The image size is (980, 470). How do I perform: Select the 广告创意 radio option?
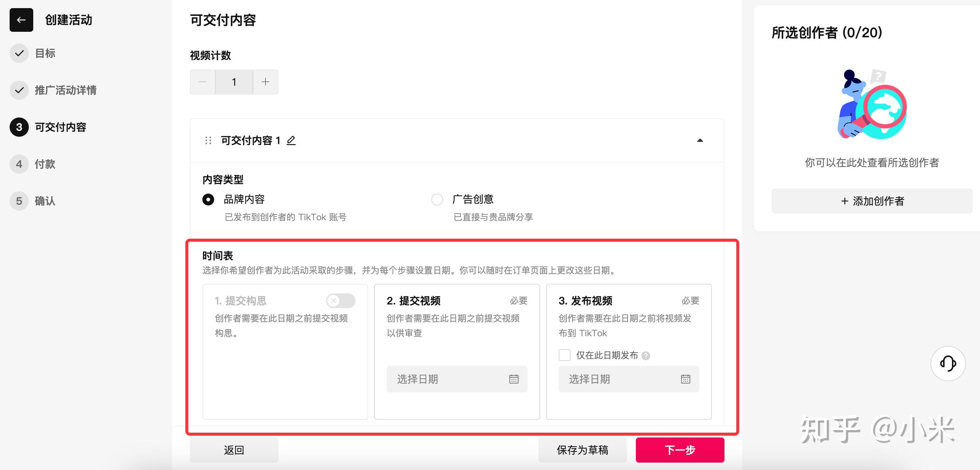(x=437, y=199)
